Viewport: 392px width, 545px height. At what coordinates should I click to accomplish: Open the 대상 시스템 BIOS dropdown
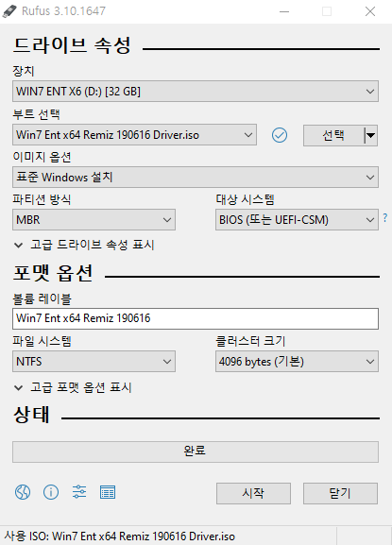pyautogui.click(x=297, y=220)
